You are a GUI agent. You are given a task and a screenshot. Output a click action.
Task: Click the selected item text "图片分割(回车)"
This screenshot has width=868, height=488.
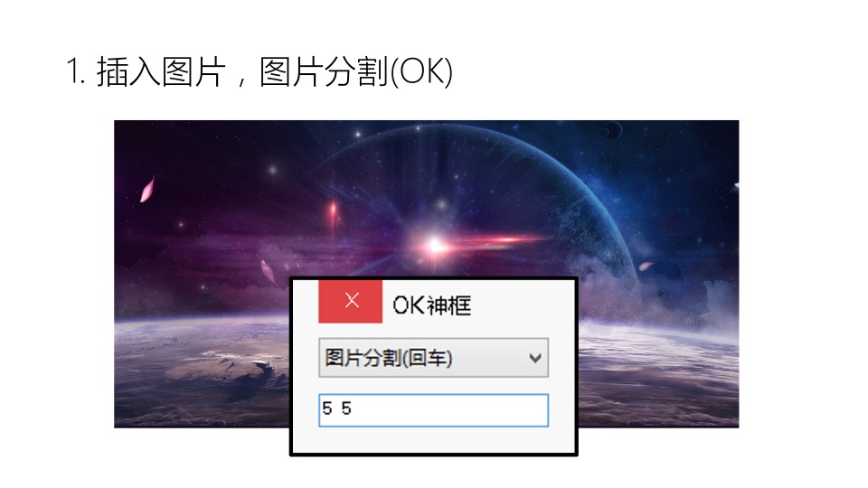pos(389,358)
